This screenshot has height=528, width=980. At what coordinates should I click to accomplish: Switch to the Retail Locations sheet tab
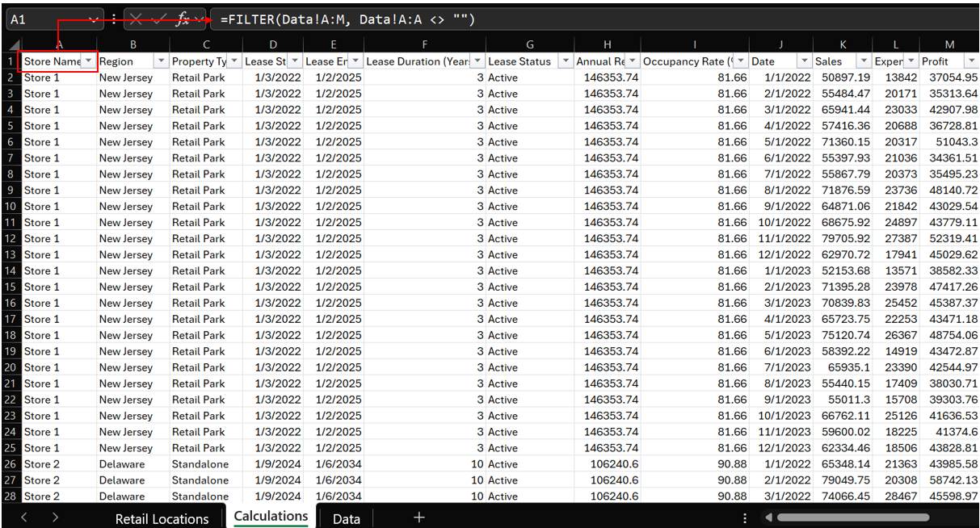click(162, 518)
